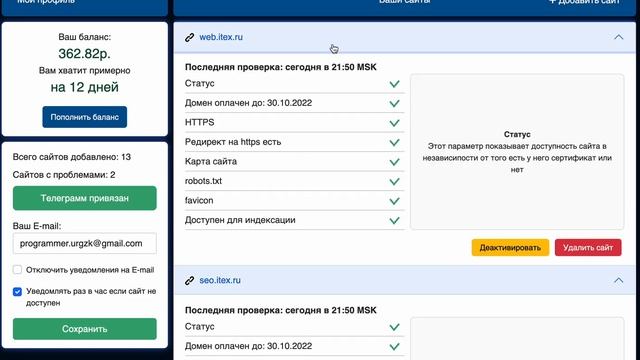This screenshot has width=640, height=360.
Task: Click the на 12 дней text
Action: coord(84,87)
